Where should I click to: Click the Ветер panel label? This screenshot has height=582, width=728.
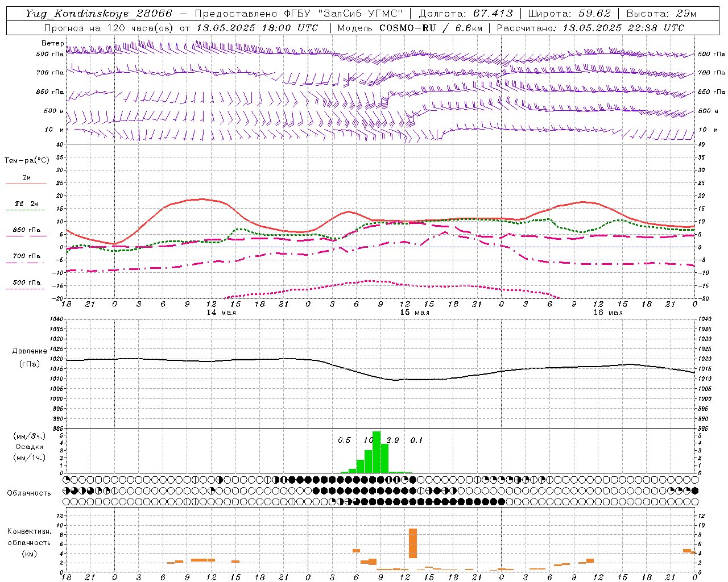pyautogui.click(x=53, y=43)
